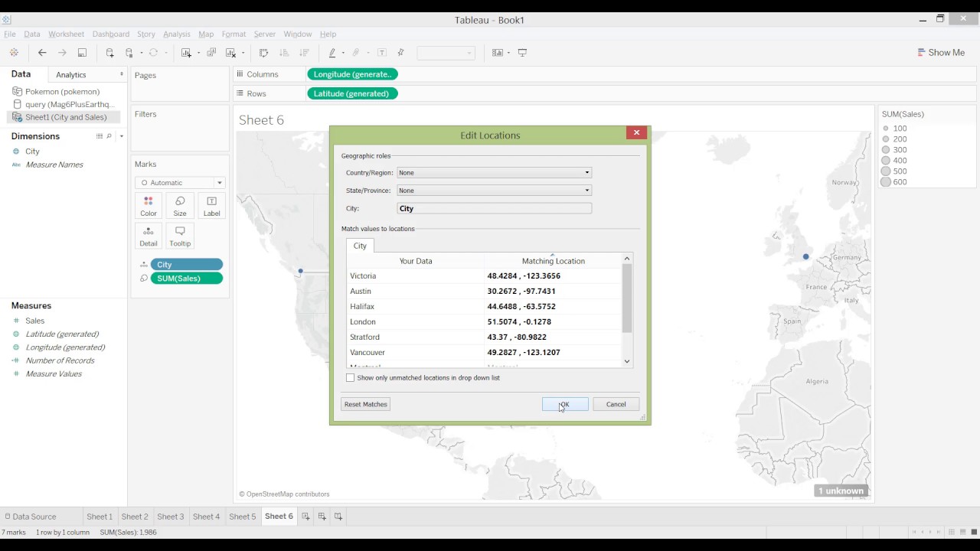Click the New Worksheet toolbar icon

(186, 53)
